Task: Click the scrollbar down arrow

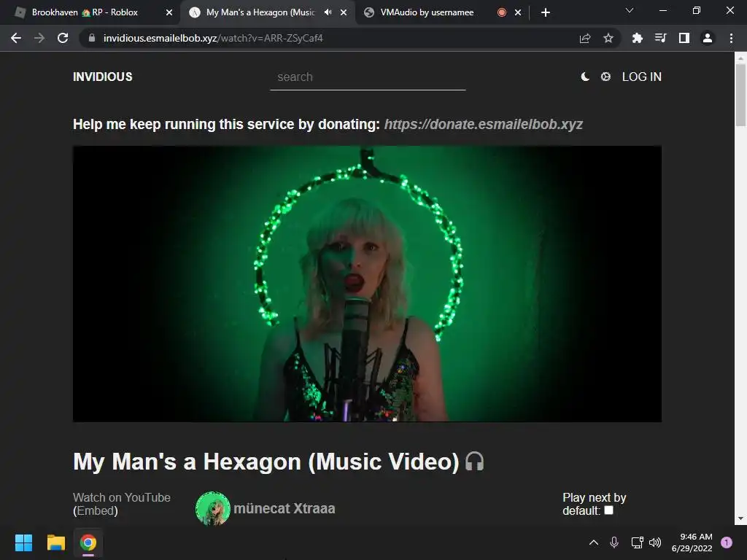Action: (x=740, y=518)
